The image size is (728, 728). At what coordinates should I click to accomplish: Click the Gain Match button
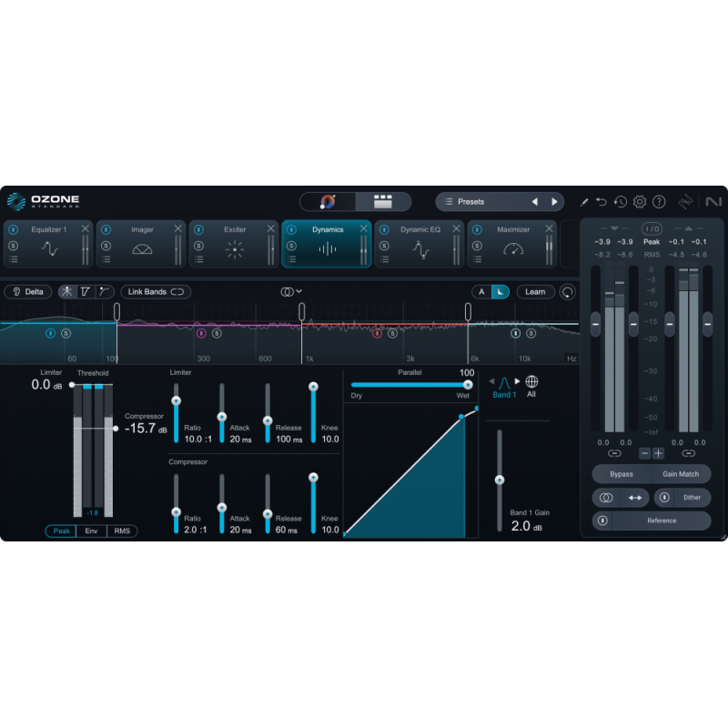point(683,474)
